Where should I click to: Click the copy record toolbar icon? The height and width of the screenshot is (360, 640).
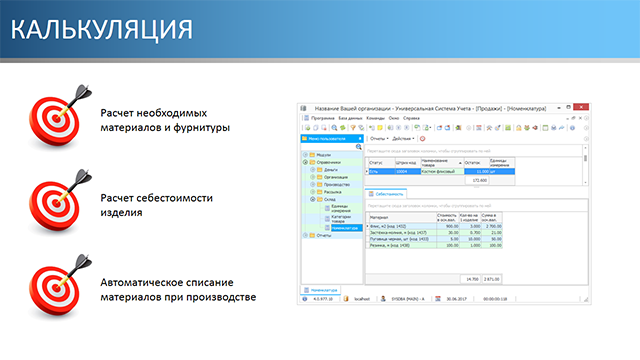316,128
